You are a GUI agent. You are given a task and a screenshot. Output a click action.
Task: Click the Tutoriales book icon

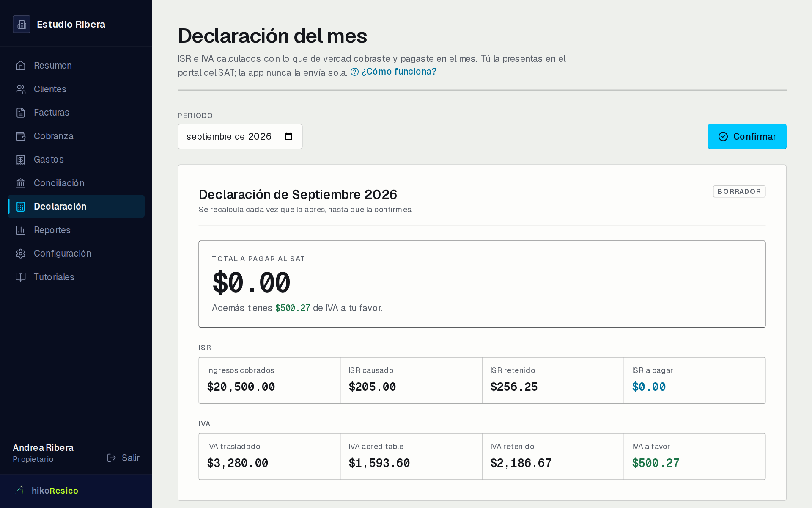coord(21,277)
